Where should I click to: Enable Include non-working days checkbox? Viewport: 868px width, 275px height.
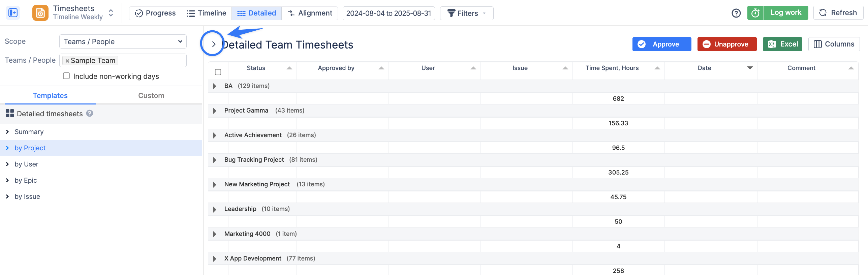(x=66, y=76)
